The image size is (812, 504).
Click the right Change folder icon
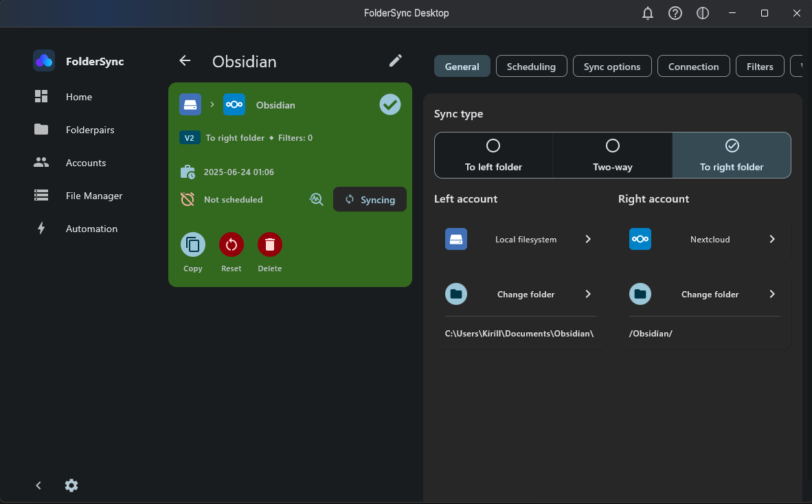coord(640,294)
